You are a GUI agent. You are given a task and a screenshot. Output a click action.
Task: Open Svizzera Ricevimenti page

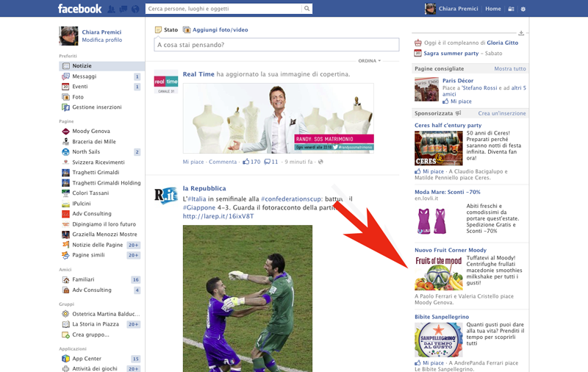point(98,162)
